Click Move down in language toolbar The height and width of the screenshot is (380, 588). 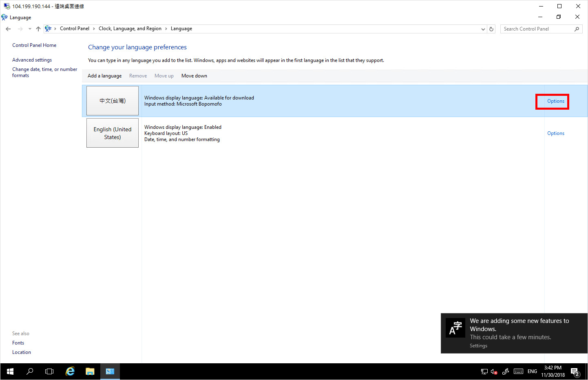tap(194, 76)
